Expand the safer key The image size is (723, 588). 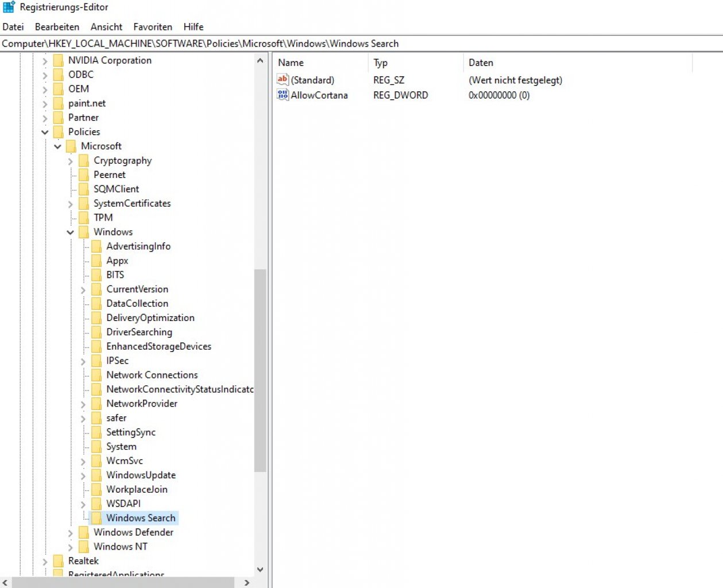tap(83, 419)
